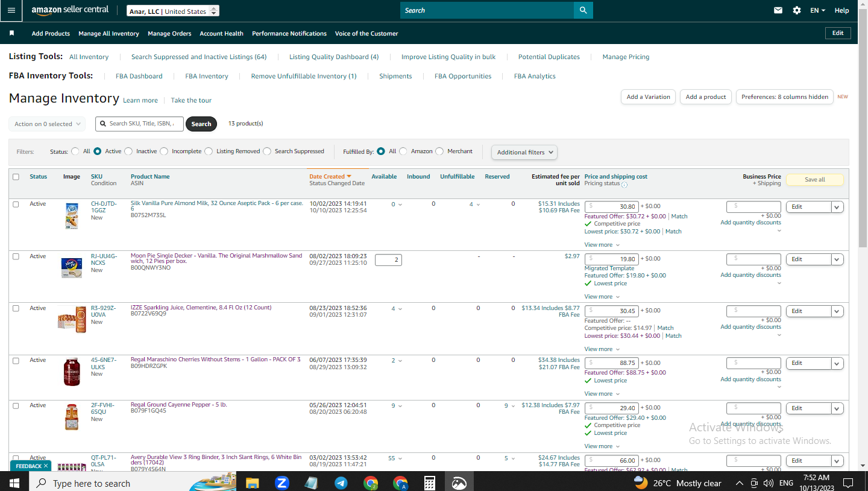This screenshot has height=491, width=868.
Task: Expand the Available quantity chevron for Cayenne Pepper
Action: point(400,406)
